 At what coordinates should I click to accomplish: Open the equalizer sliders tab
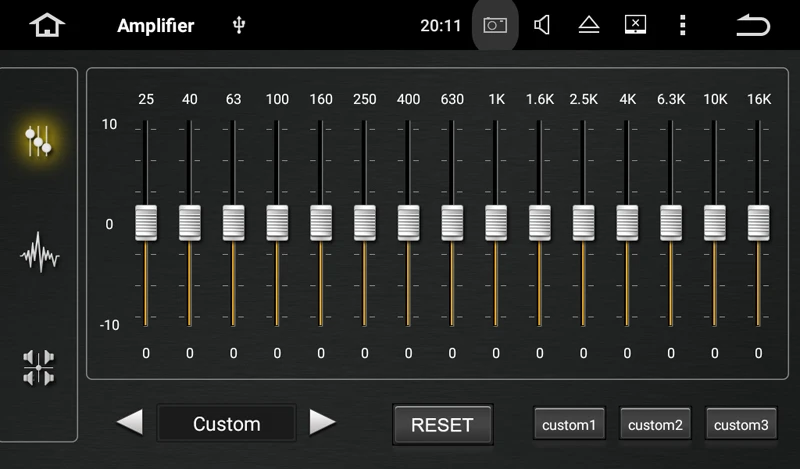[38, 141]
